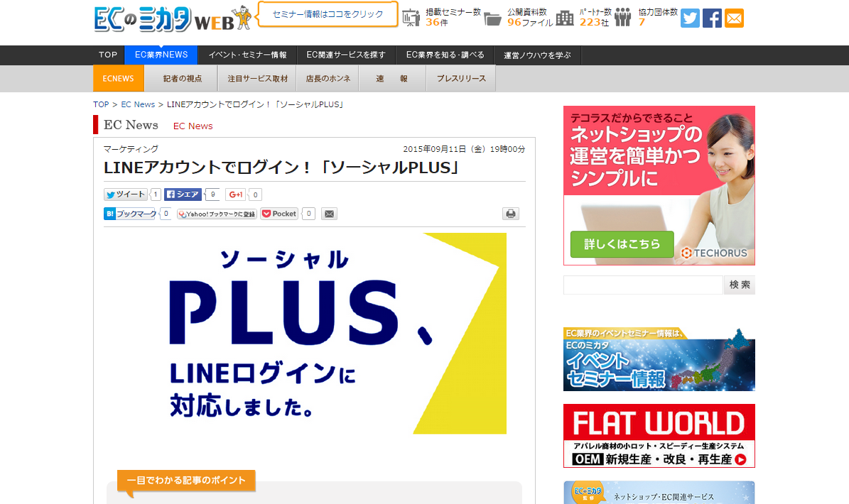Click the 掲載セミナー数 36件 counter
The width and height of the screenshot is (849, 504).
coord(453,17)
